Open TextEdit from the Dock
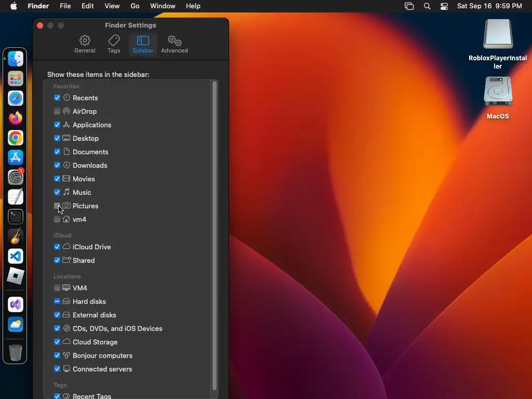Viewport: 532px width, 399px height. click(15, 197)
